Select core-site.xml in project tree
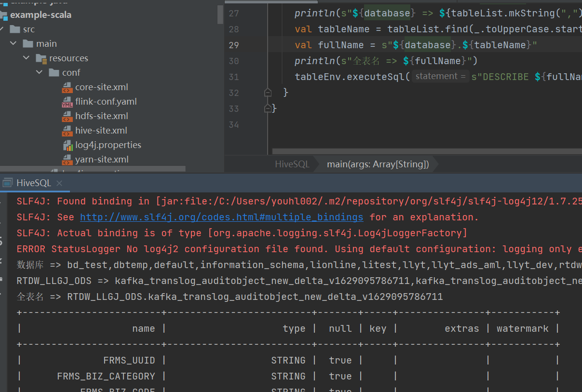This screenshot has width=582, height=392. 101,87
